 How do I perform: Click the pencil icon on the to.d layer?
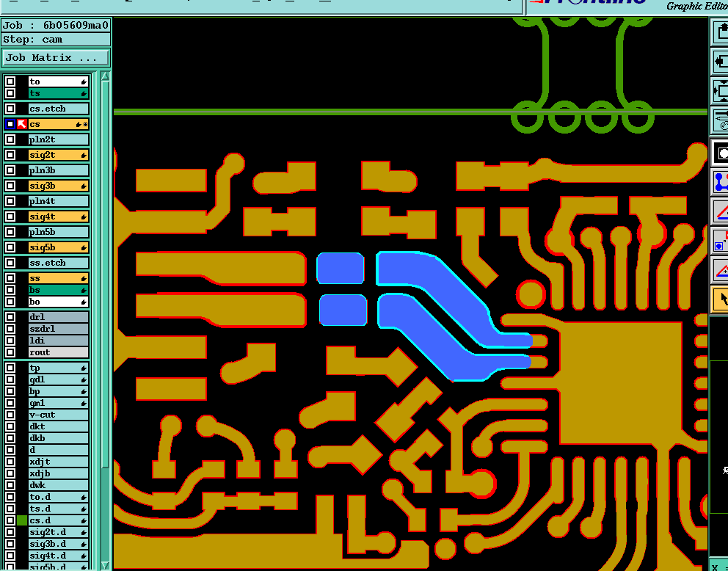pyautogui.click(x=84, y=497)
